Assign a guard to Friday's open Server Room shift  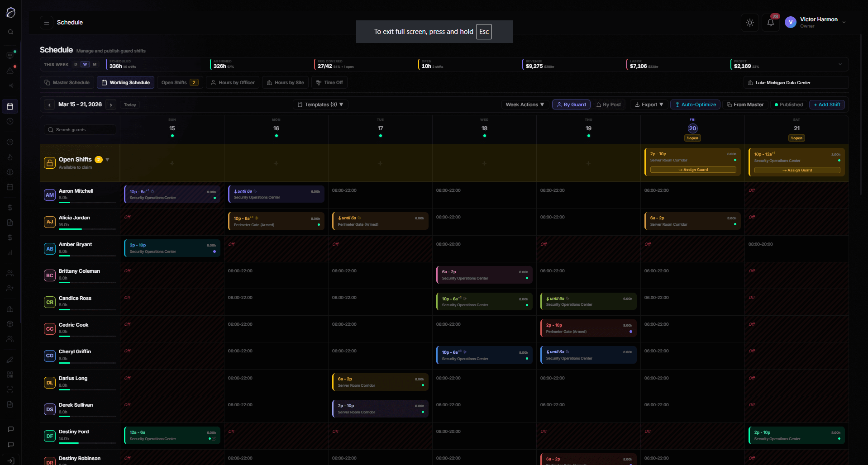692,170
